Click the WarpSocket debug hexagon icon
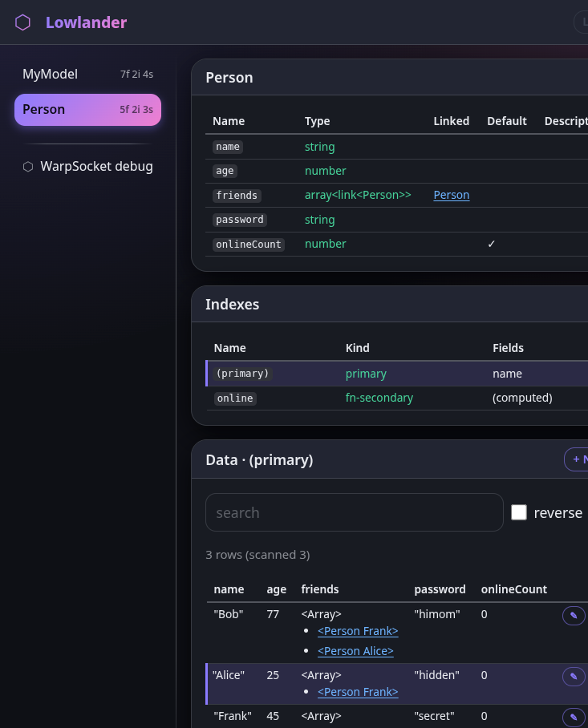Screen dimensions: 588x728 28,167
